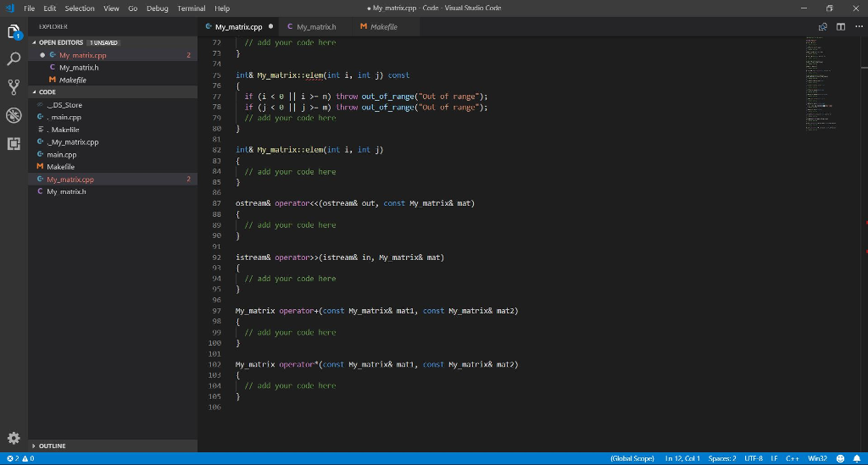Image resolution: width=868 pixels, height=465 pixels.
Task: Open ._My_matrix.cpp in the file tree
Action: 113,142
